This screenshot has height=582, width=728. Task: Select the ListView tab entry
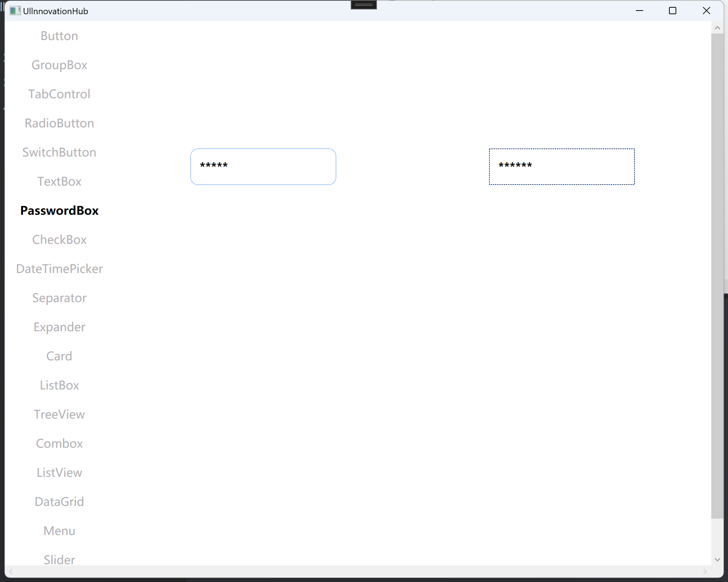(59, 472)
